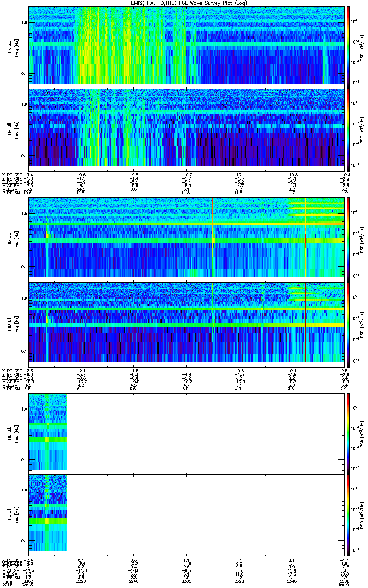Click 'X_RE_GSE' row label under THE panels
The width and height of the screenshot is (368, 588).
tap(12, 560)
